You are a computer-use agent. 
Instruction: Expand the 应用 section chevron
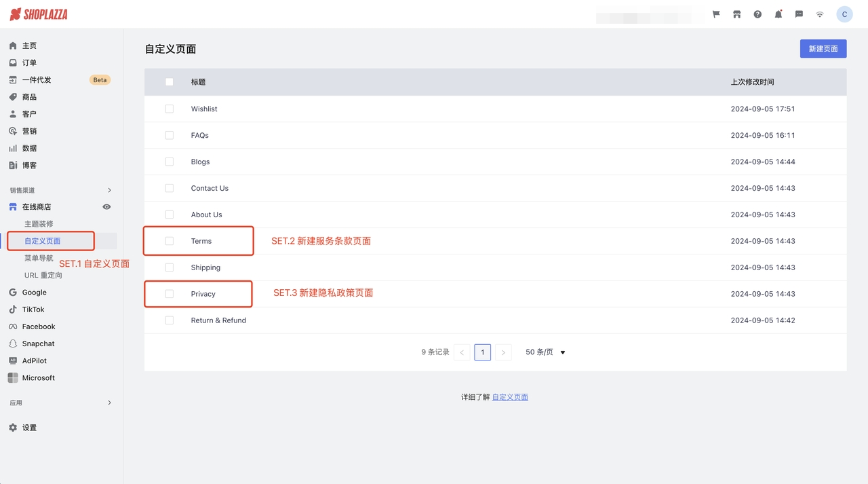coord(109,403)
